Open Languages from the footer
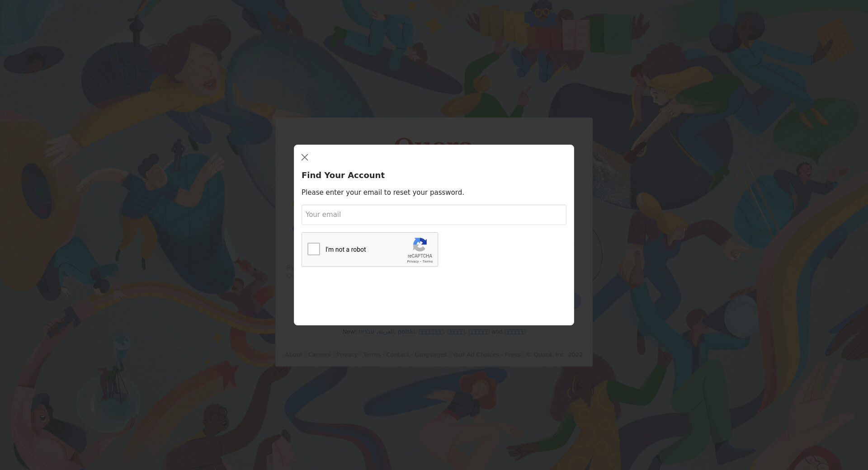868x470 pixels. (430, 355)
